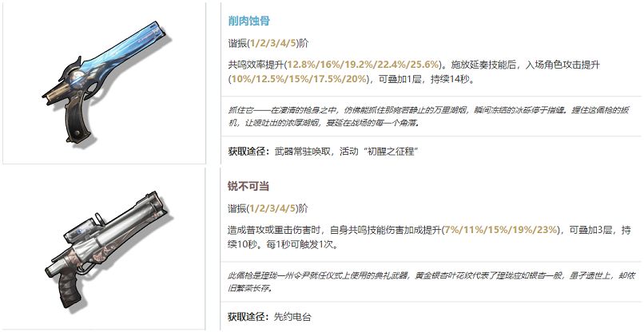
Task: Click the silver pistol weapon image
Action: tap(107, 251)
